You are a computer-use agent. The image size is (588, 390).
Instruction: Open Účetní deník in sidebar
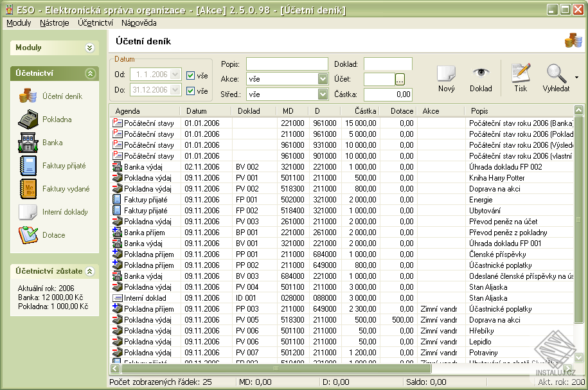click(28, 96)
